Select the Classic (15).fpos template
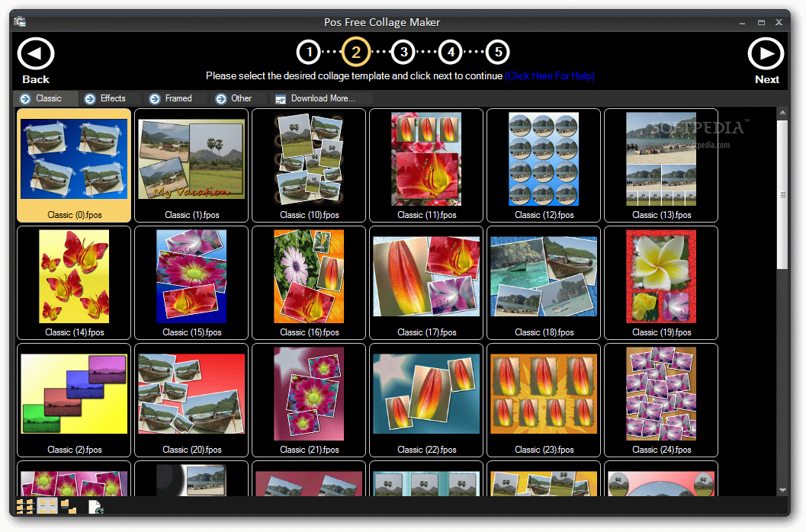806x532 pixels. pos(191,283)
